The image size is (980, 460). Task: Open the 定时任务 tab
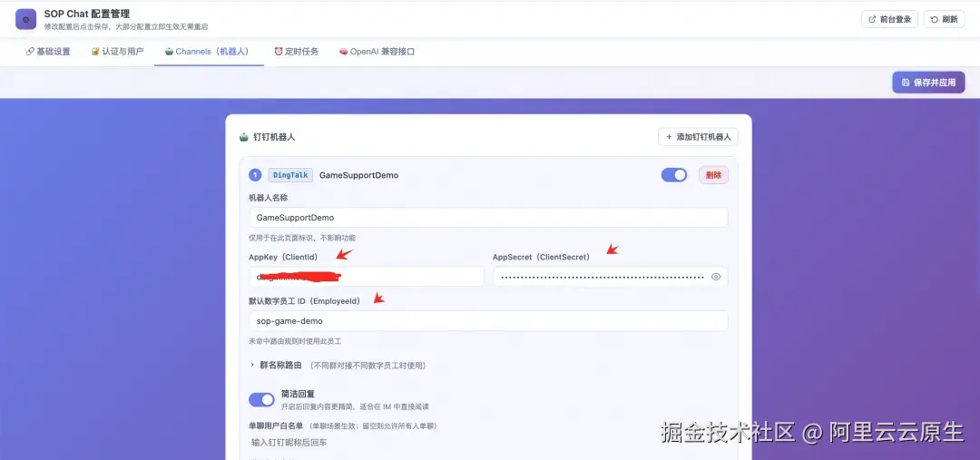point(297,52)
